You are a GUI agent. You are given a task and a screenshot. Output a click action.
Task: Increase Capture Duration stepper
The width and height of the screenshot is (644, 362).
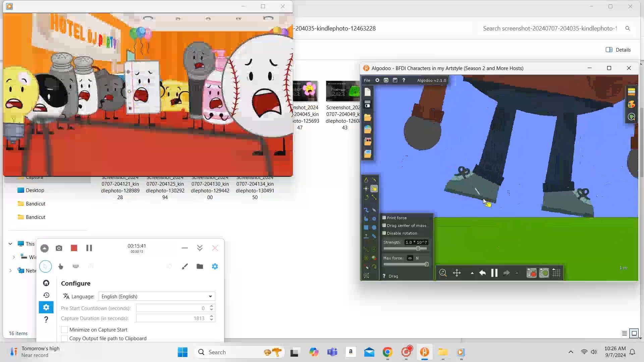pyautogui.click(x=211, y=316)
